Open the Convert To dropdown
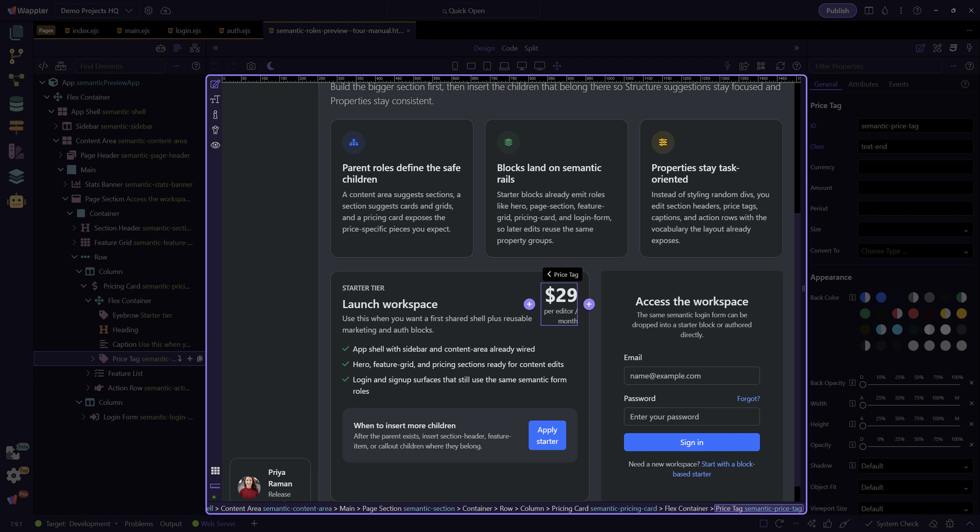980x532 pixels. tap(914, 251)
